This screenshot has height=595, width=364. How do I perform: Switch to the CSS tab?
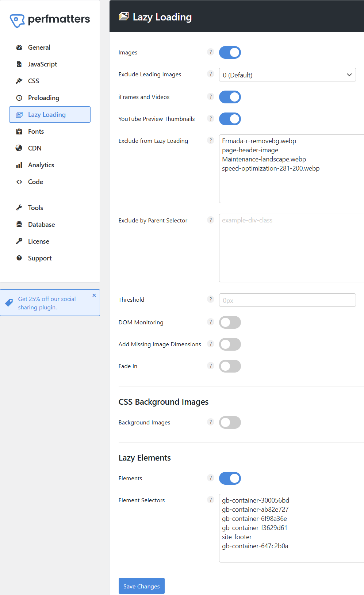(50, 81)
